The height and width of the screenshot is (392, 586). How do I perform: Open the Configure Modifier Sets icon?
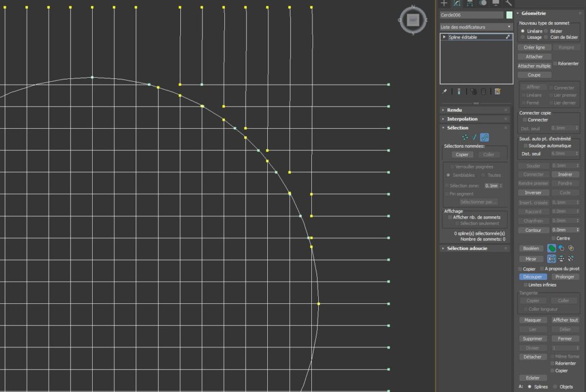(x=497, y=92)
